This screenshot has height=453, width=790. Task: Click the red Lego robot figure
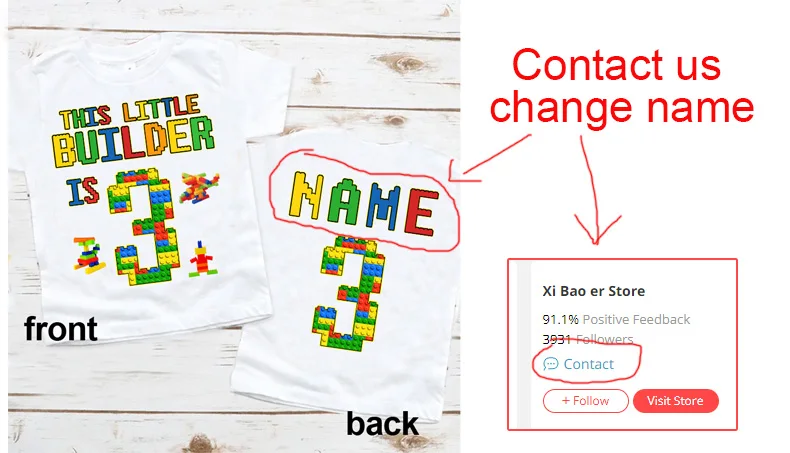(x=203, y=260)
